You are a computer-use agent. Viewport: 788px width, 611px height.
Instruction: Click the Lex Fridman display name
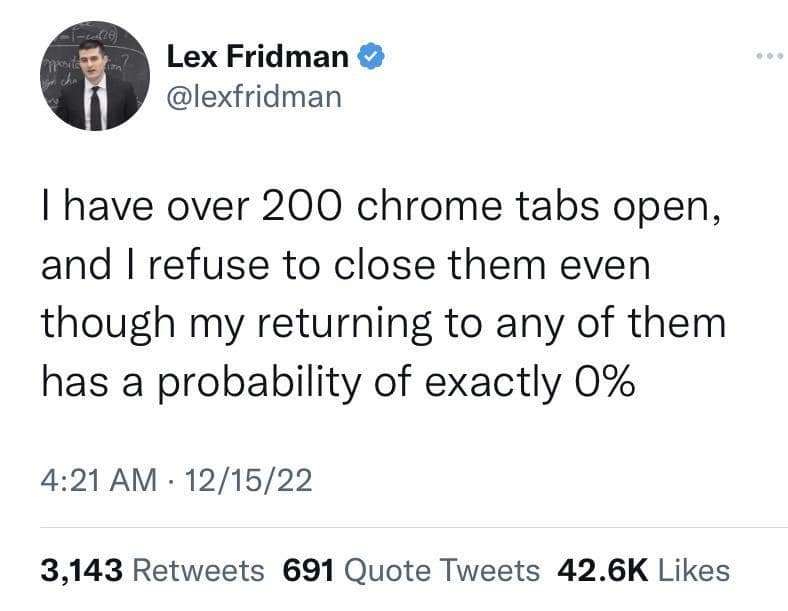point(258,58)
